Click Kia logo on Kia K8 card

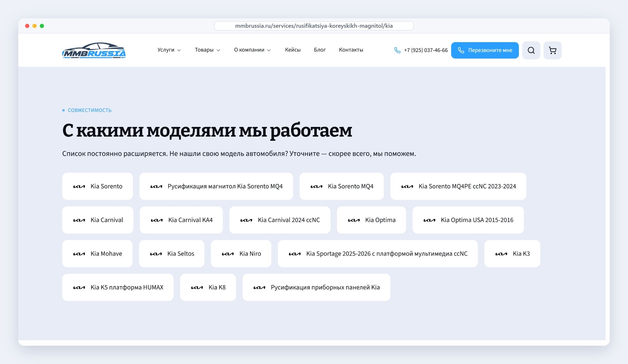[x=197, y=288]
